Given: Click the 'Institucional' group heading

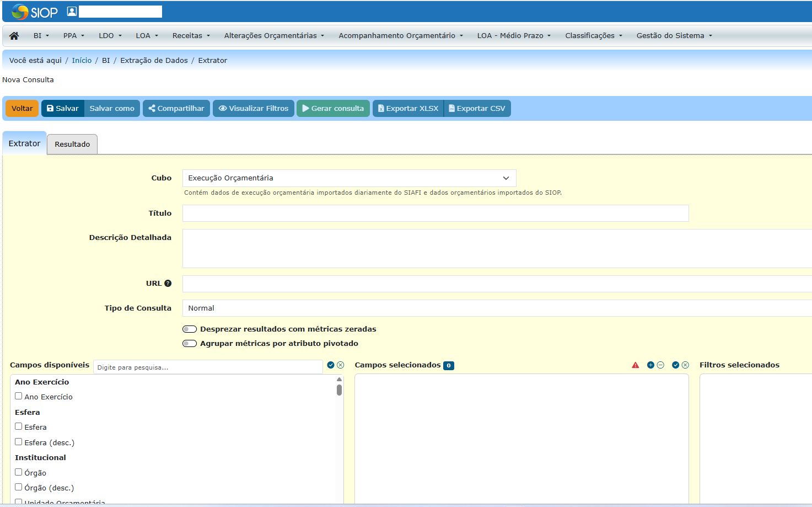Looking at the screenshot, I should click(40, 457).
